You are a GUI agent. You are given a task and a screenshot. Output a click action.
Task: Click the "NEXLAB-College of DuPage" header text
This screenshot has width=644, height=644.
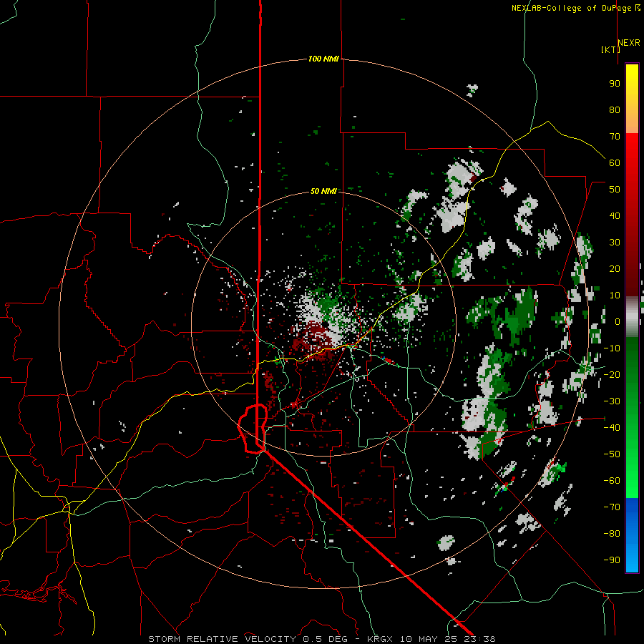point(571,8)
